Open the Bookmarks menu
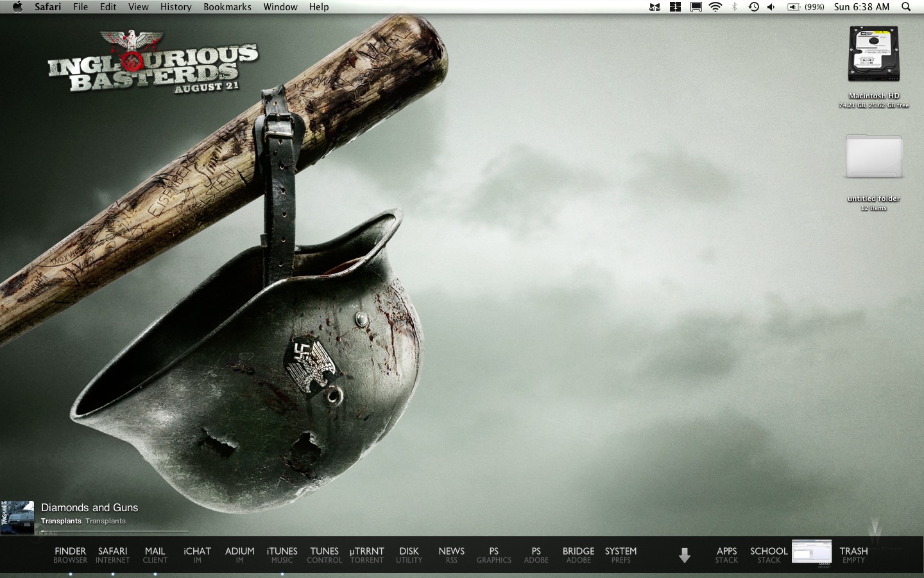 (228, 7)
